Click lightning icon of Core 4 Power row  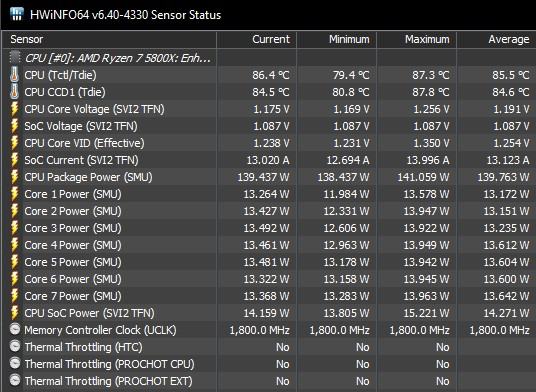pyautogui.click(x=14, y=245)
